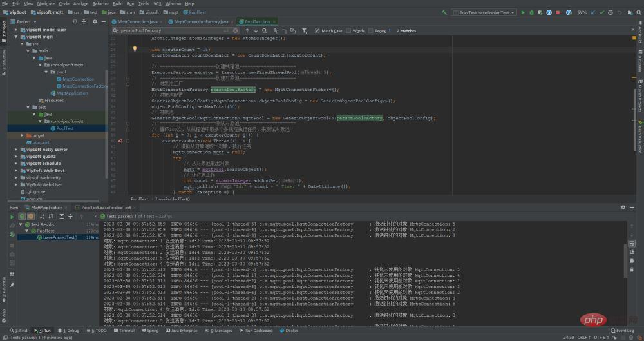Expand the vipsoft-netty-server module
Viewport: 644px width, 341px height.
click(16, 150)
